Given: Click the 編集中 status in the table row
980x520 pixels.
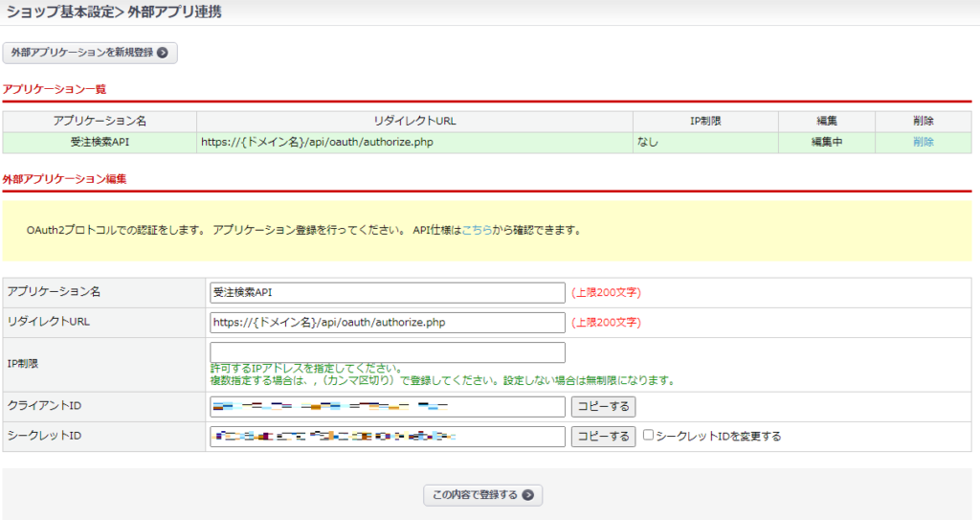Looking at the screenshot, I should click(x=826, y=142).
